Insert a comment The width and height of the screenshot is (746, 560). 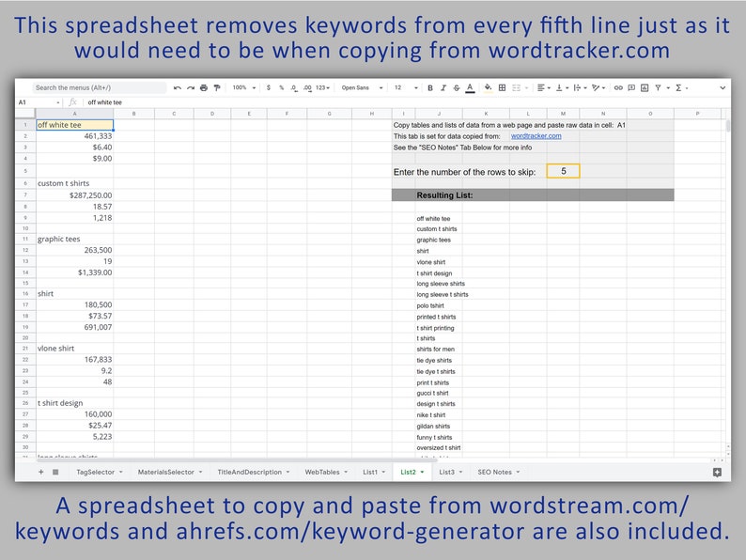(x=631, y=87)
